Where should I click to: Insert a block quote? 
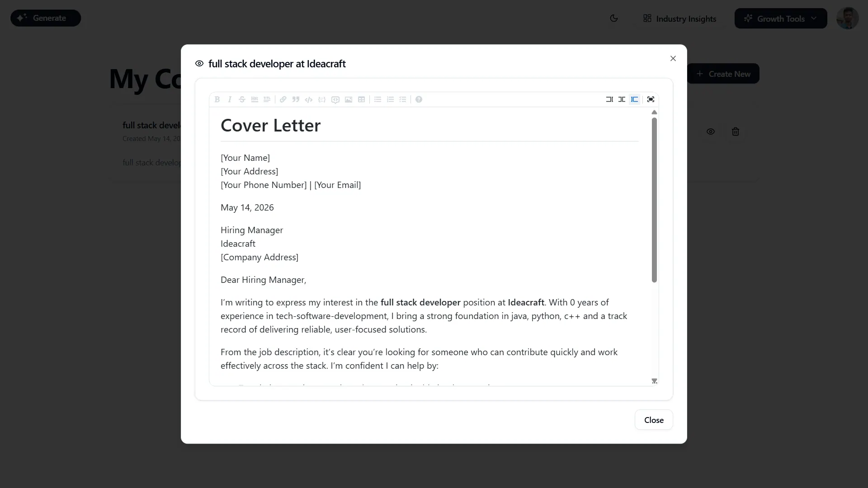pyautogui.click(x=296, y=99)
